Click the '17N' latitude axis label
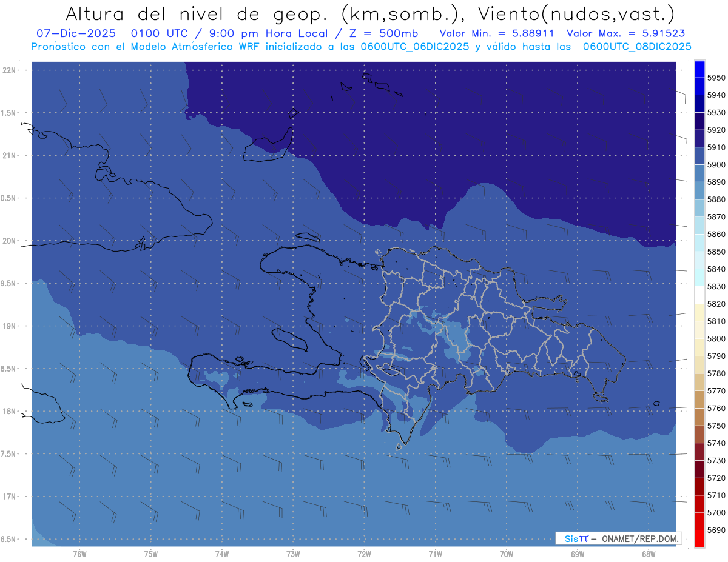This screenshot has width=728, height=562. pos(9,497)
